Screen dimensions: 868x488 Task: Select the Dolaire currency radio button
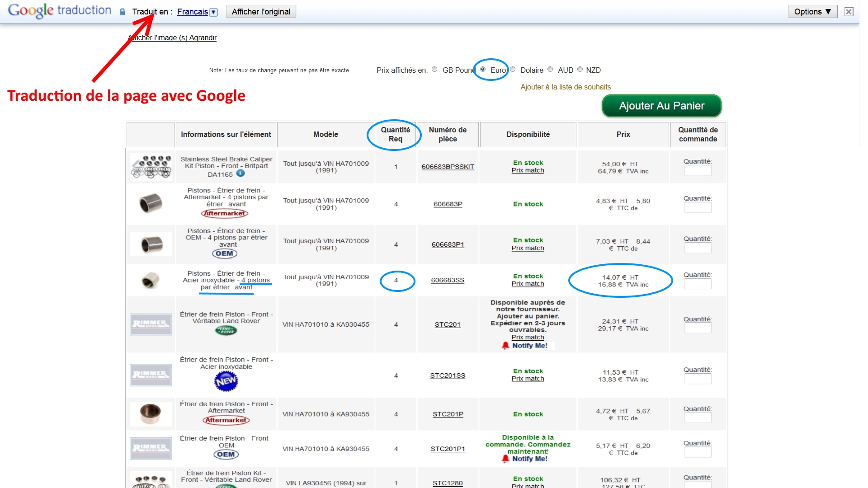[x=513, y=70]
